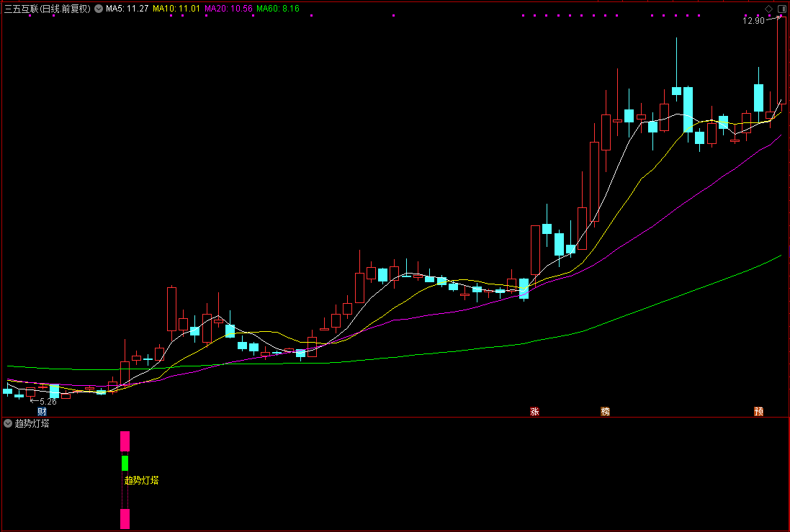This screenshot has width=790, height=532.
Task: Select the MA5: 11.27 label
Action: tap(127, 9)
